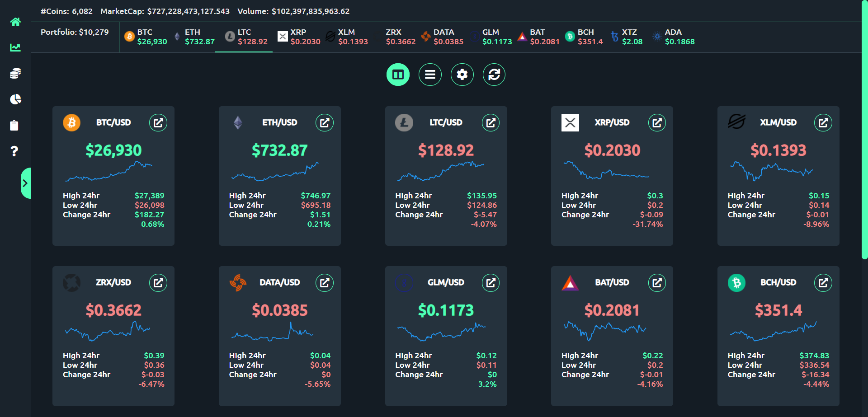Click the Bitcoin Cash logo in card
Image resolution: width=868 pixels, height=417 pixels.
[736, 282]
